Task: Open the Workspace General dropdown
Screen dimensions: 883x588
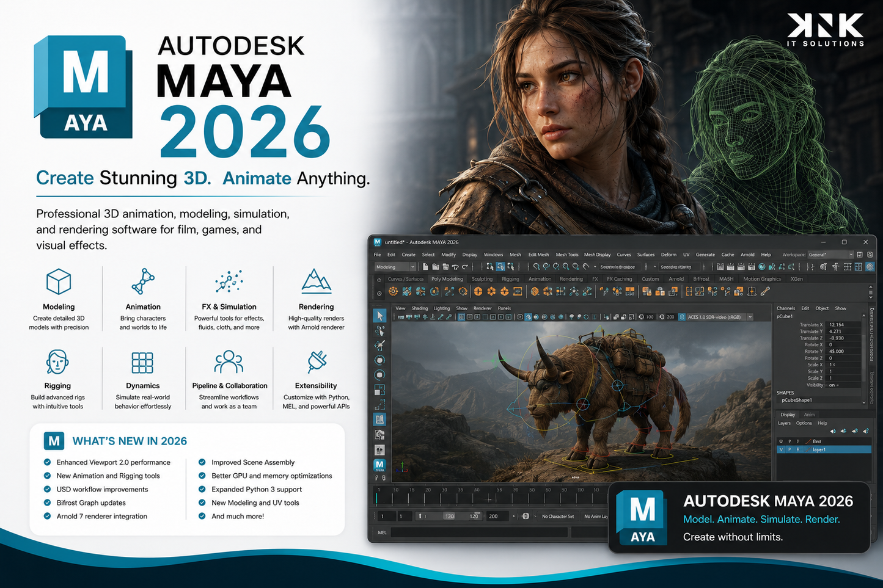Action: click(830, 255)
